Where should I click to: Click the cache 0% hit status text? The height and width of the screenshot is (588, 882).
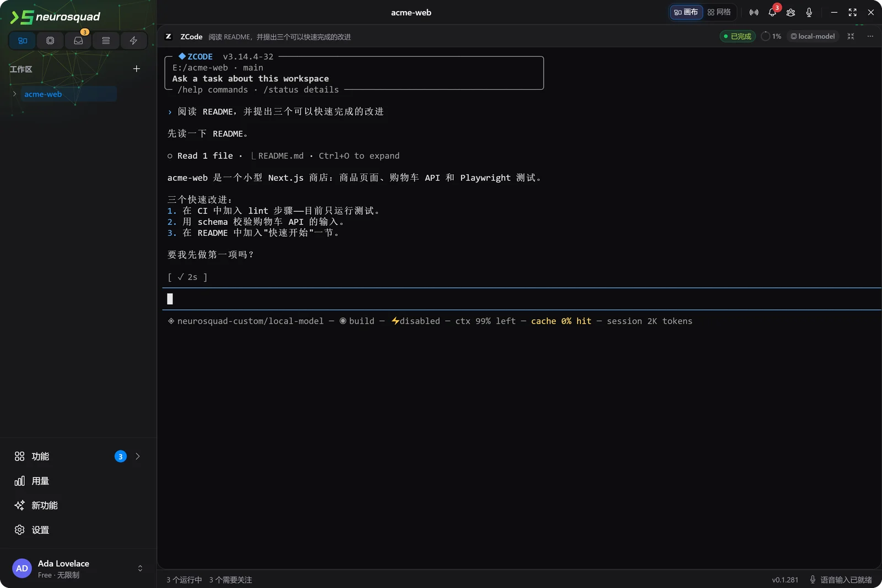561,321
